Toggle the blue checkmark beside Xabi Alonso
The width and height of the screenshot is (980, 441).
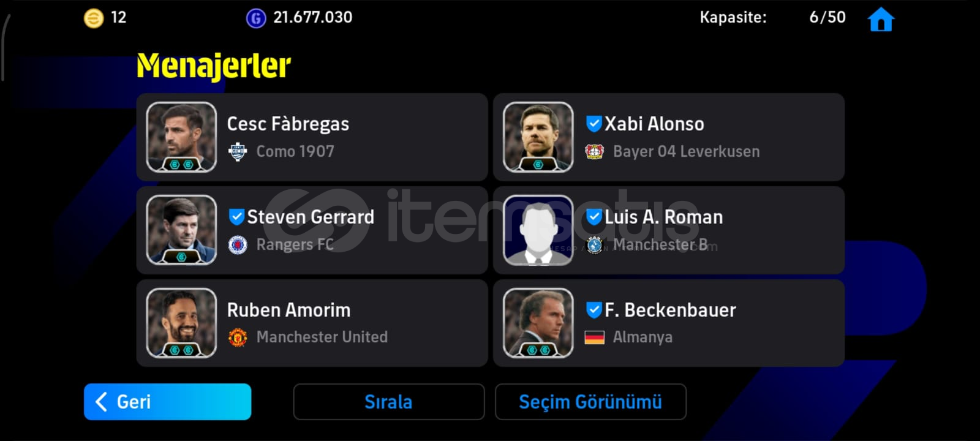594,124
